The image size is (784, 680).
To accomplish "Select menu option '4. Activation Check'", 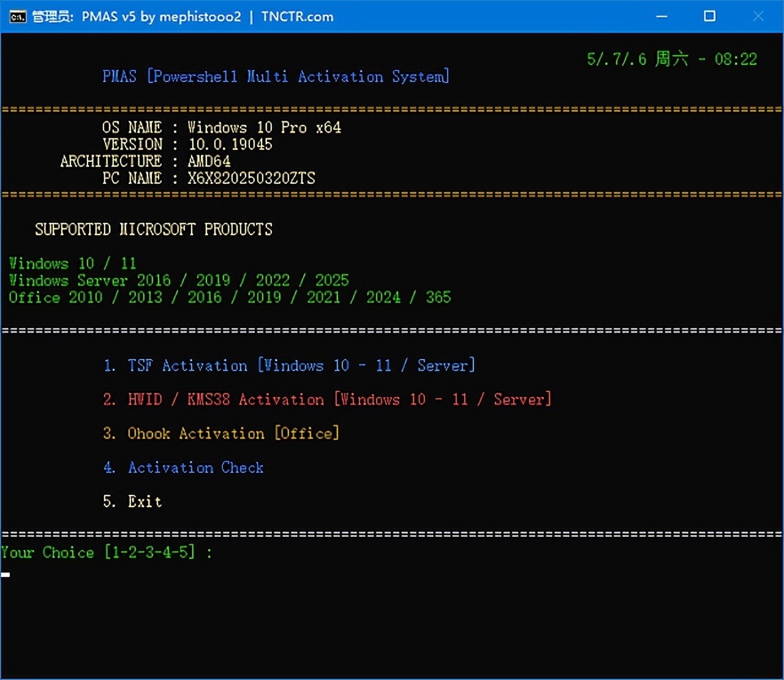I will (x=183, y=467).
